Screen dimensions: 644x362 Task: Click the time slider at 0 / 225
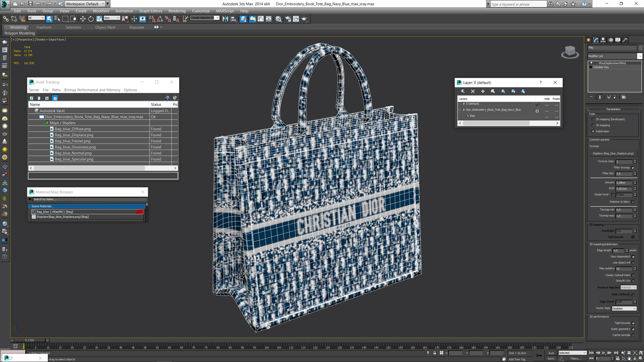pyautogui.click(x=30, y=340)
